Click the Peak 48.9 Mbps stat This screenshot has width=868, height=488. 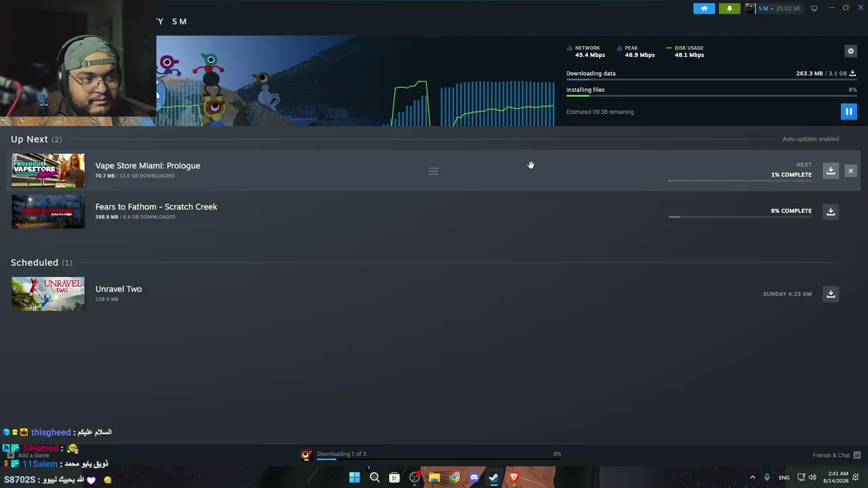tap(636, 52)
